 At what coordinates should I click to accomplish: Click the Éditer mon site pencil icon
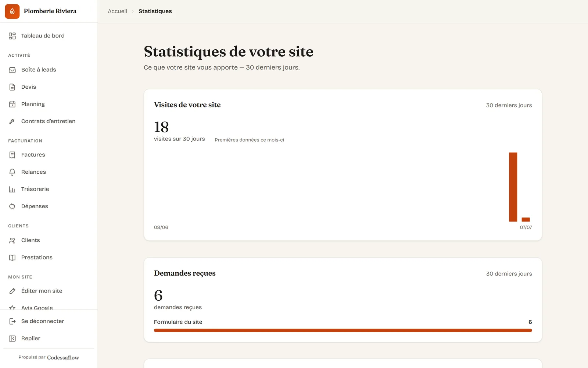(x=12, y=291)
